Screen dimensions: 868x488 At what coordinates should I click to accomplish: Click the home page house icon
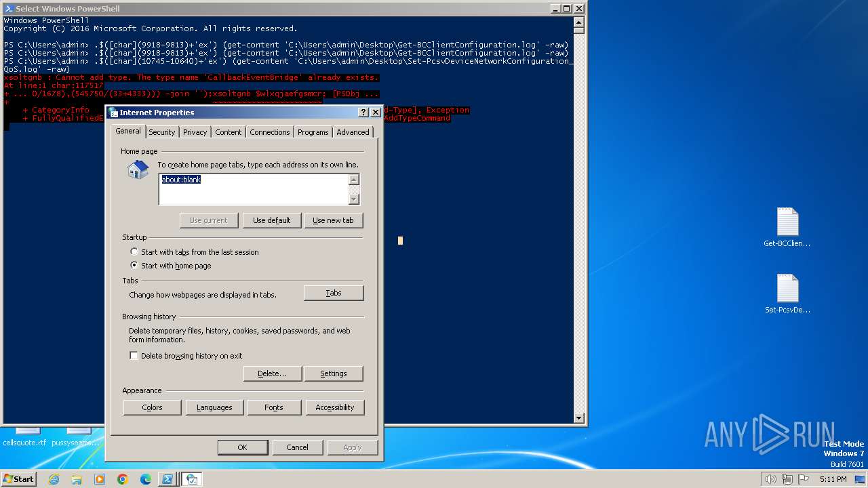(138, 169)
